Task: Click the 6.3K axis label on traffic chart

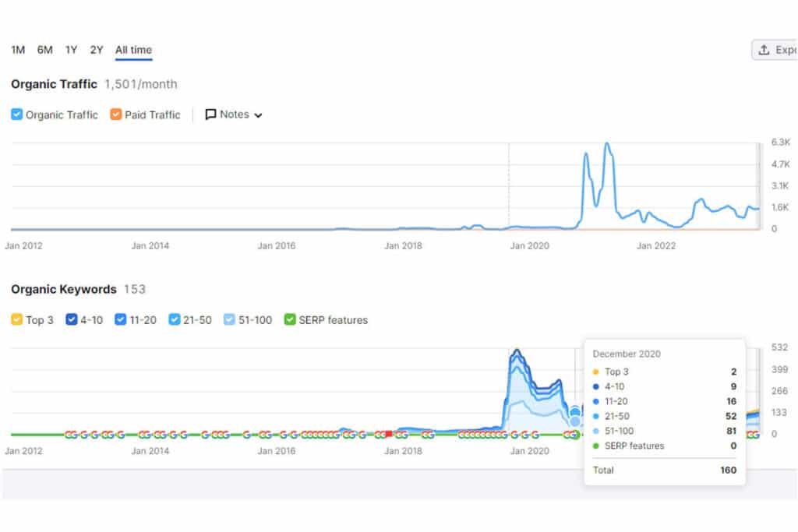Action: (780, 143)
